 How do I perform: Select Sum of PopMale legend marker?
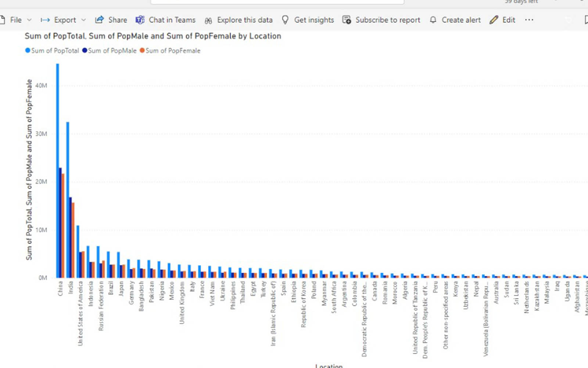[x=85, y=50]
